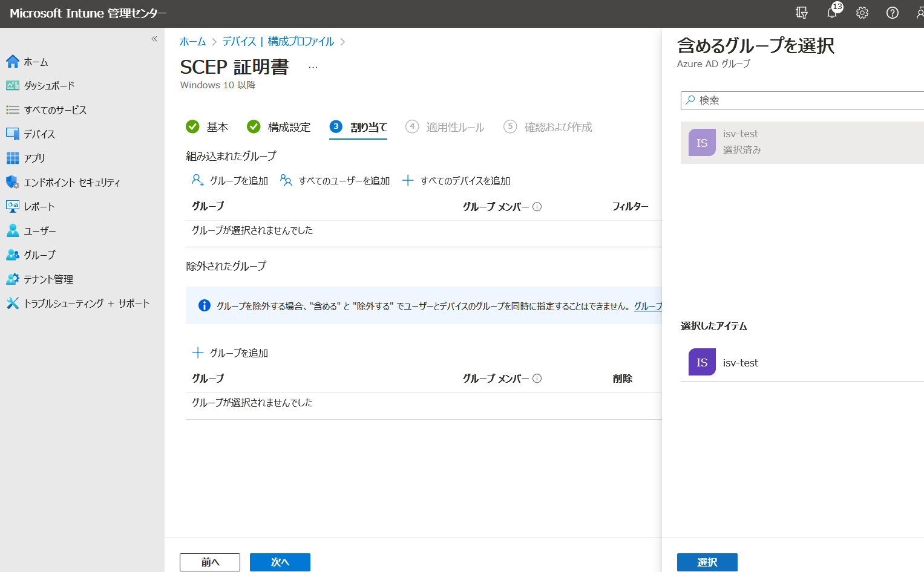Click the blue info icon in exclusion notice

[205, 305]
